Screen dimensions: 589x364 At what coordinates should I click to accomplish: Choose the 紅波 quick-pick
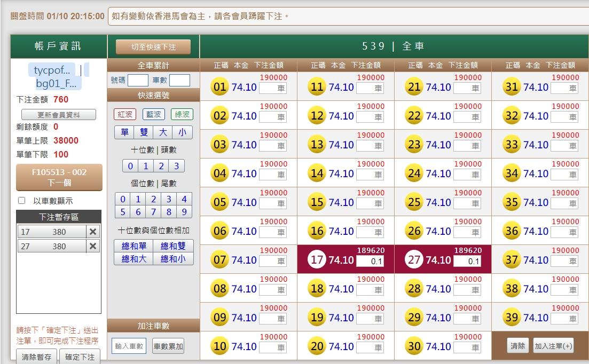(x=125, y=114)
